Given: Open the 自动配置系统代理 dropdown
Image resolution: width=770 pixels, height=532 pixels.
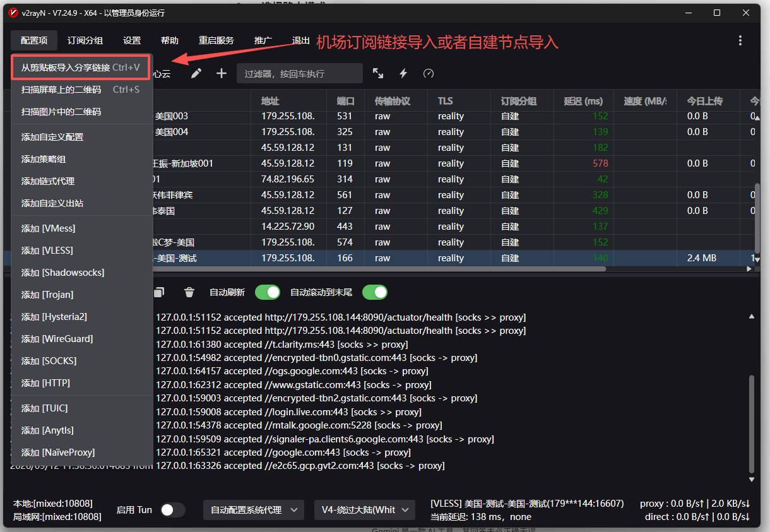Looking at the screenshot, I should point(254,510).
